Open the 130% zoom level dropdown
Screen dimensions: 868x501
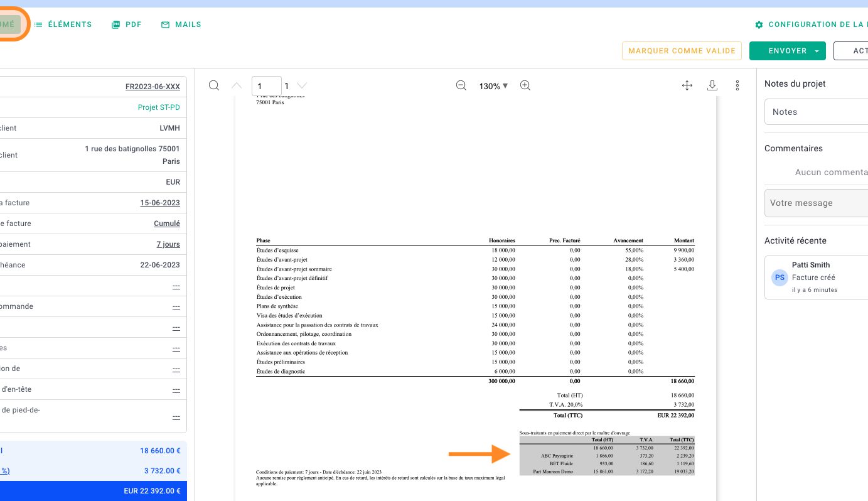[x=494, y=85]
